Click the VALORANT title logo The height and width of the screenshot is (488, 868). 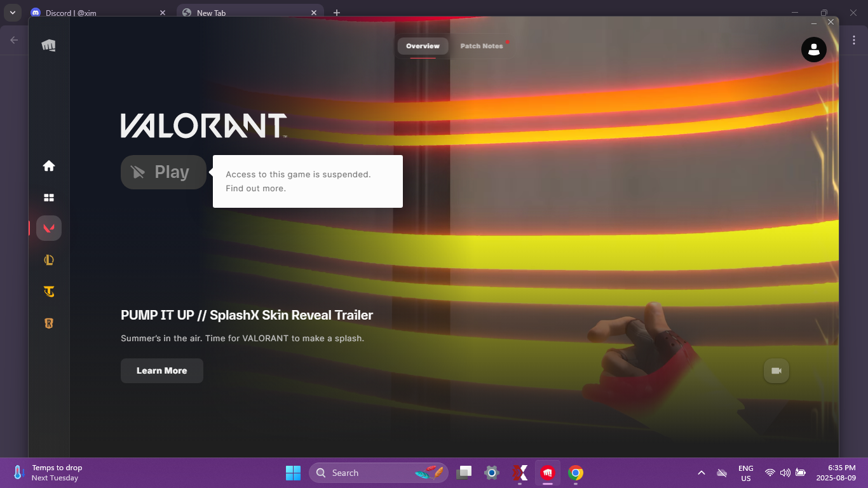(x=204, y=126)
